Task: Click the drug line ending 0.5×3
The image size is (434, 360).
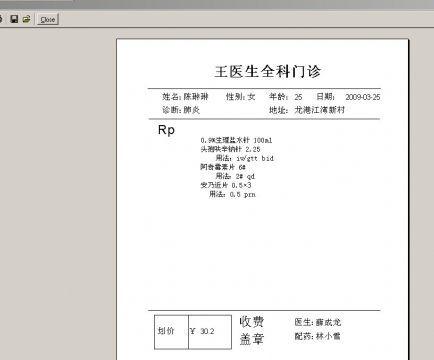Action: (226, 185)
